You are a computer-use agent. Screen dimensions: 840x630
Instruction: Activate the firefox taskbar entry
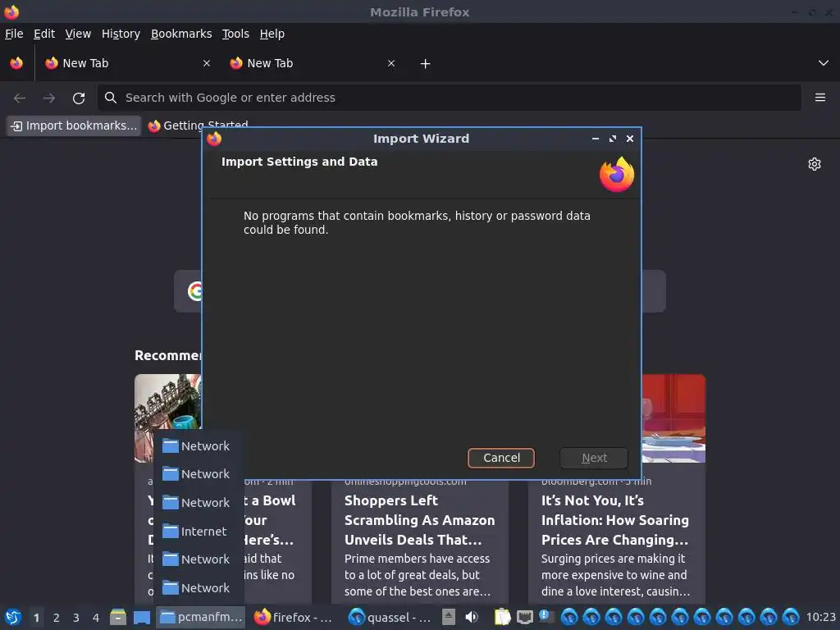(x=294, y=617)
